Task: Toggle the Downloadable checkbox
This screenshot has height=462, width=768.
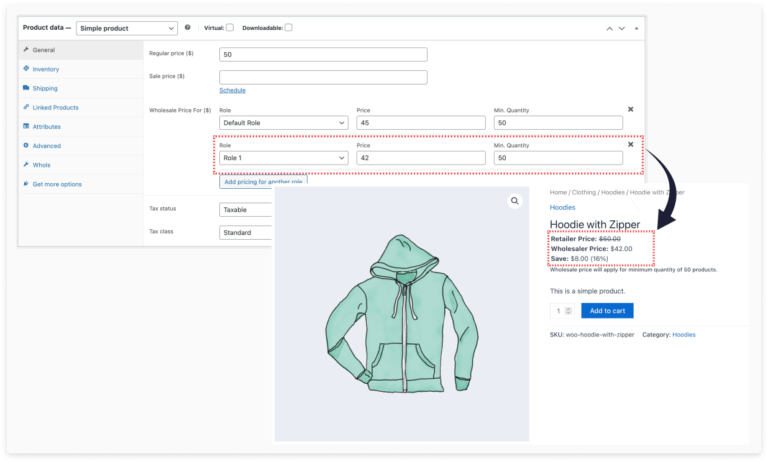Action: click(x=288, y=27)
